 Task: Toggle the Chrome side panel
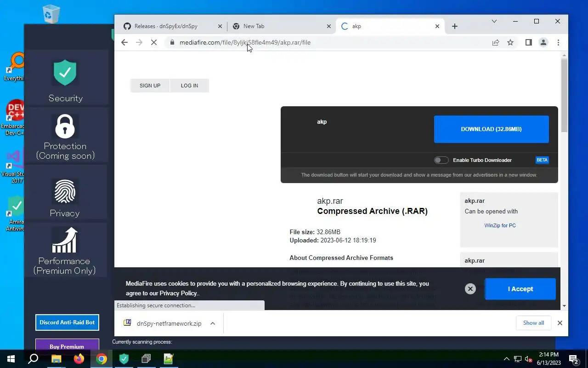pos(529,42)
